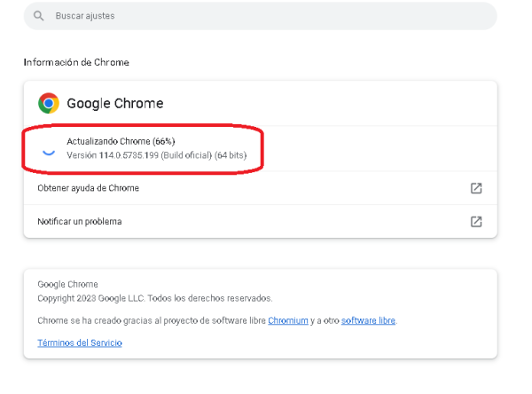532x394 pixels.
Task: Focus the Buscar ajustes search field
Action: click(260, 16)
